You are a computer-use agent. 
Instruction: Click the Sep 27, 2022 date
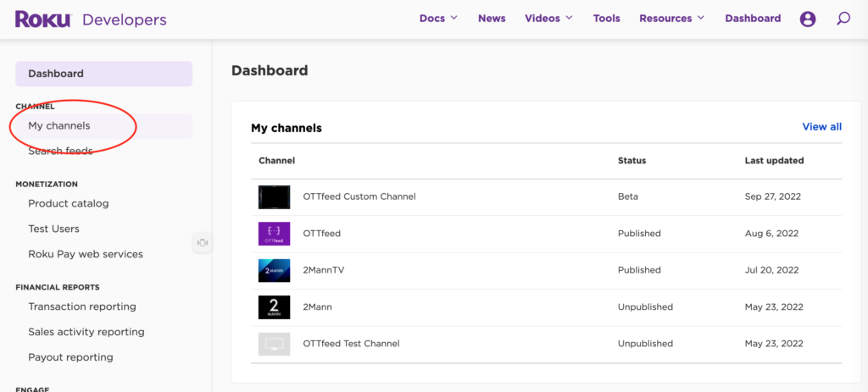click(x=773, y=196)
